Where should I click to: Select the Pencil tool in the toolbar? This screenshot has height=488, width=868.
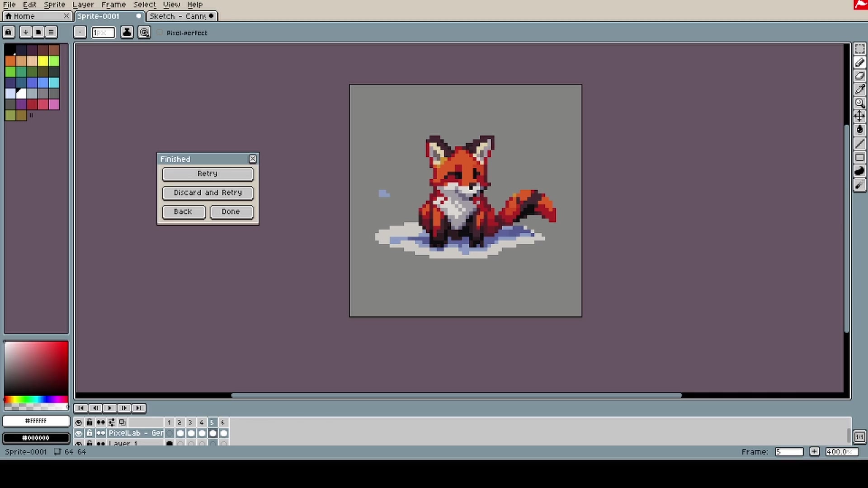pyautogui.click(x=859, y=62)
